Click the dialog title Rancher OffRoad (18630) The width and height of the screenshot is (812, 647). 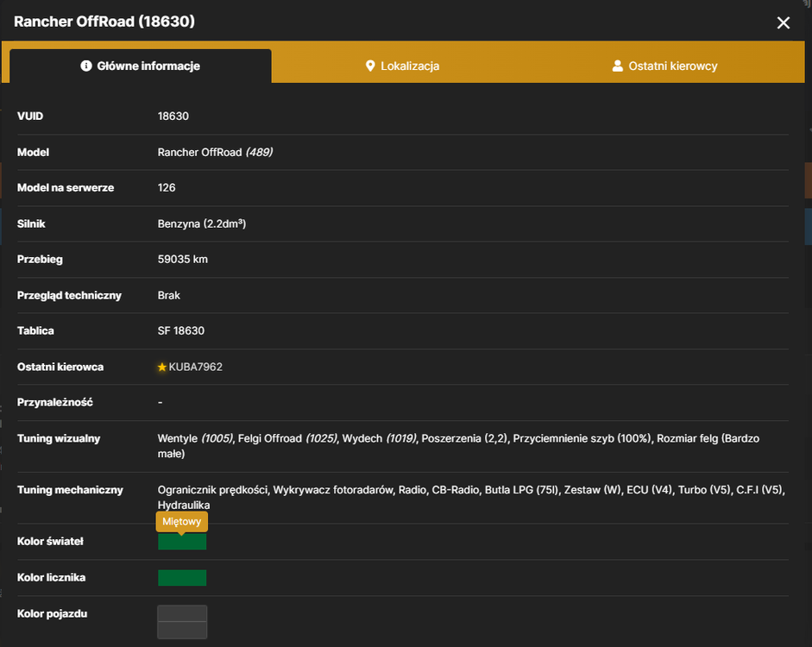click(104, 22)
